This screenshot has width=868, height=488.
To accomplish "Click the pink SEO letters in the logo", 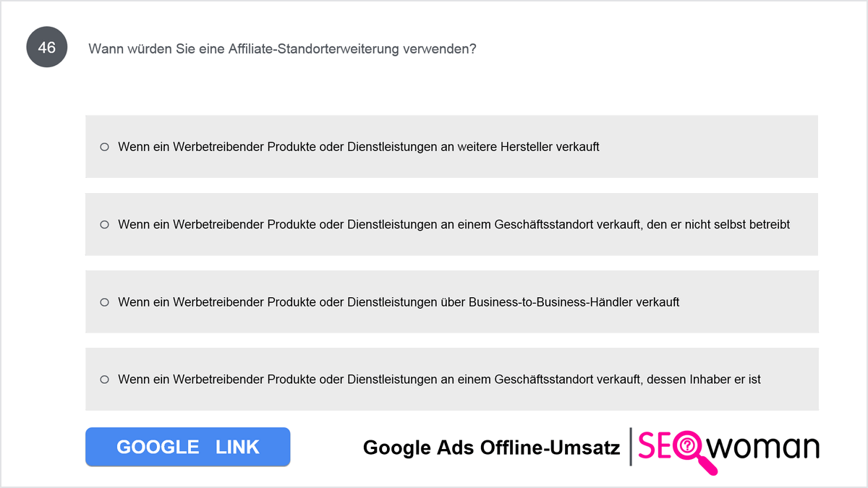I will 663,446.
